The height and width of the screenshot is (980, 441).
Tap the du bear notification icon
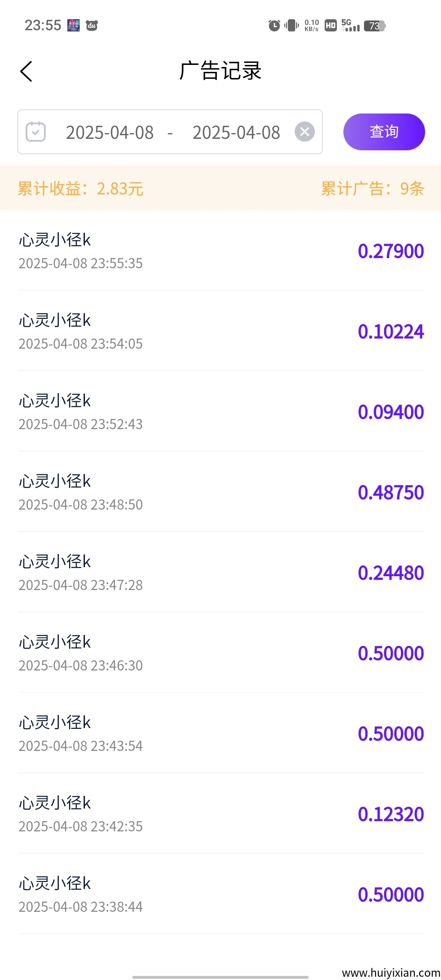[92, 26]
